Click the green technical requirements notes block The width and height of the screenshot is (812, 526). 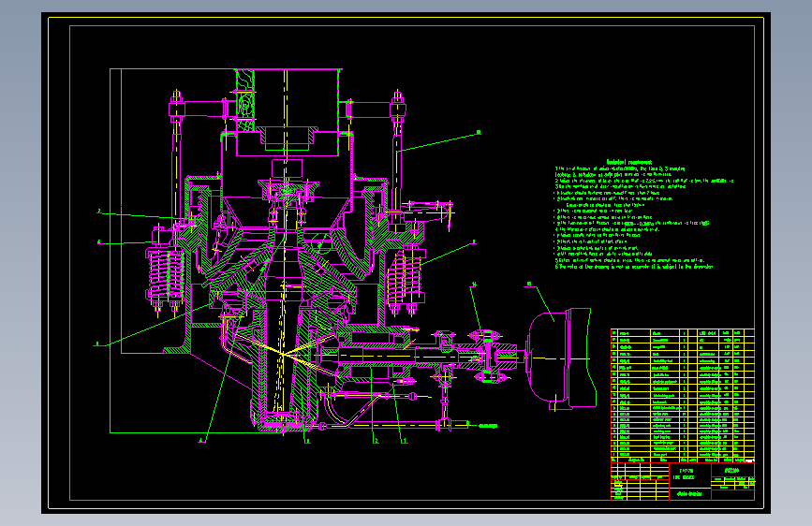643,215
